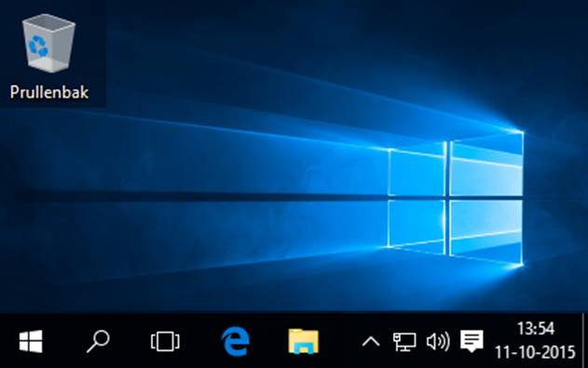Select the Prullenbak recycle bin icon
588x368 pixels.
(x=49, y=56)
